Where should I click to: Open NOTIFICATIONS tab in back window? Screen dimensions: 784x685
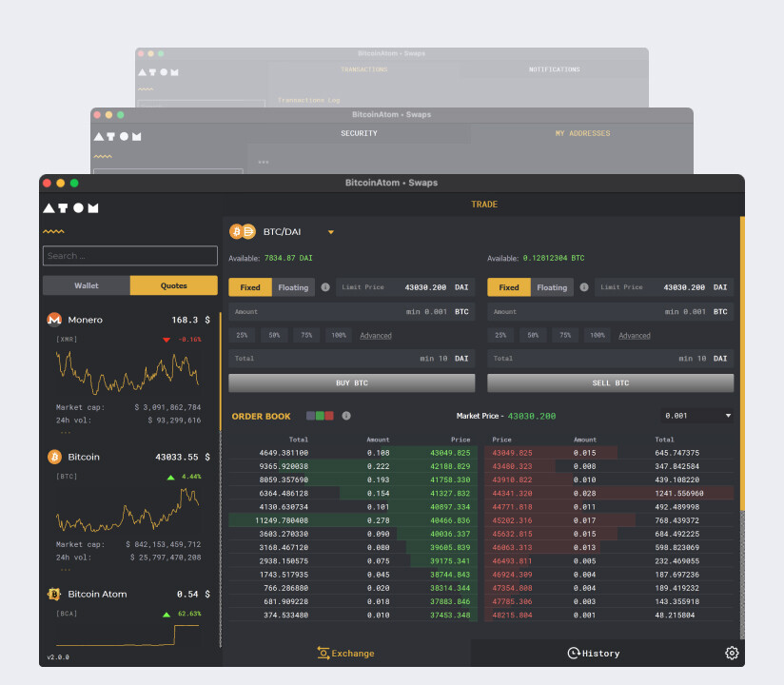click(x=554, y=69)
